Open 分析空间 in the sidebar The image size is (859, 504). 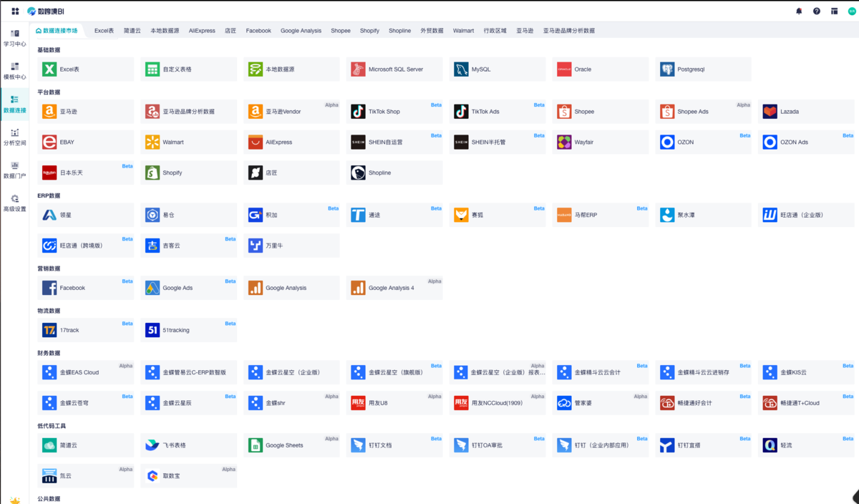click(x=15, y=137)
